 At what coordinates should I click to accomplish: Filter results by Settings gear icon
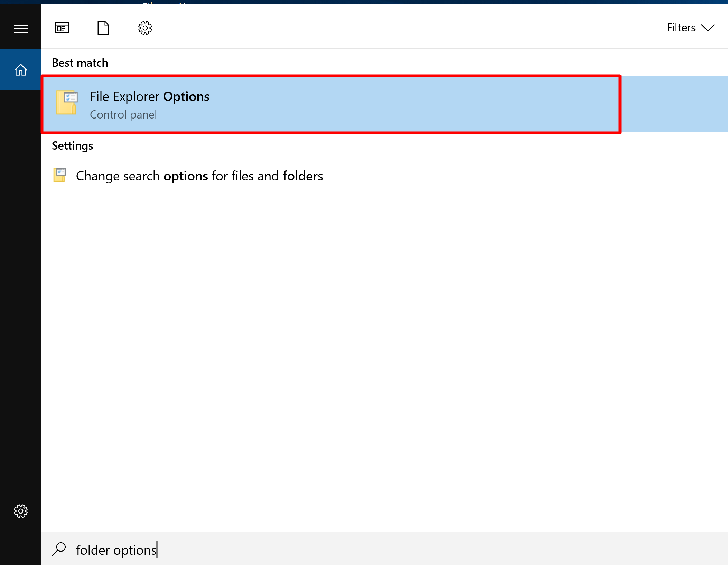(145, 28)
